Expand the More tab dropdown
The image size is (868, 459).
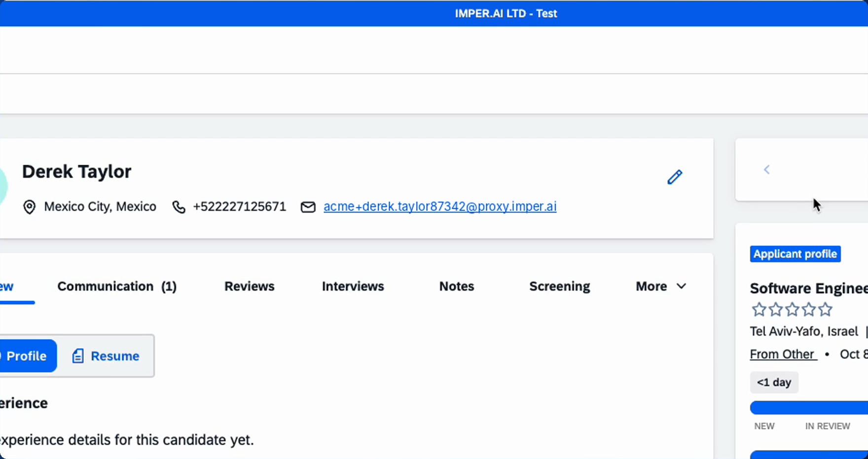tap(661, 286)
